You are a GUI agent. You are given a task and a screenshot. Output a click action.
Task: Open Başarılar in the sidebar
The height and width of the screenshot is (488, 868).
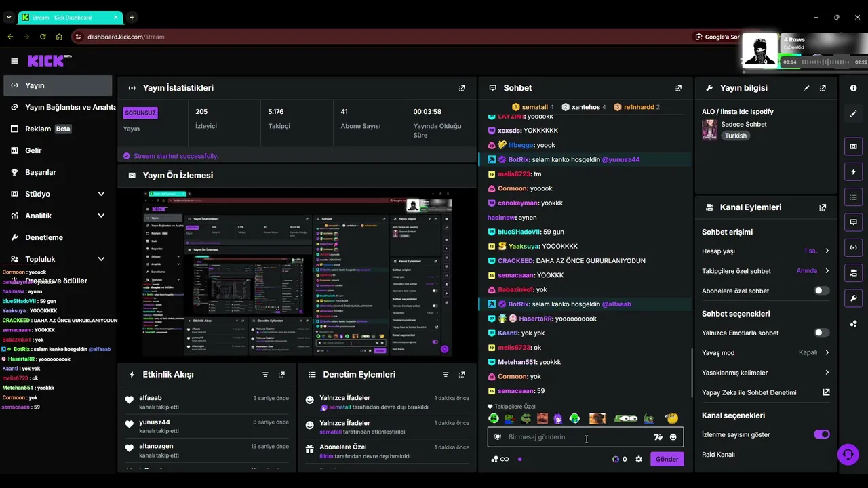coord(58,172)
